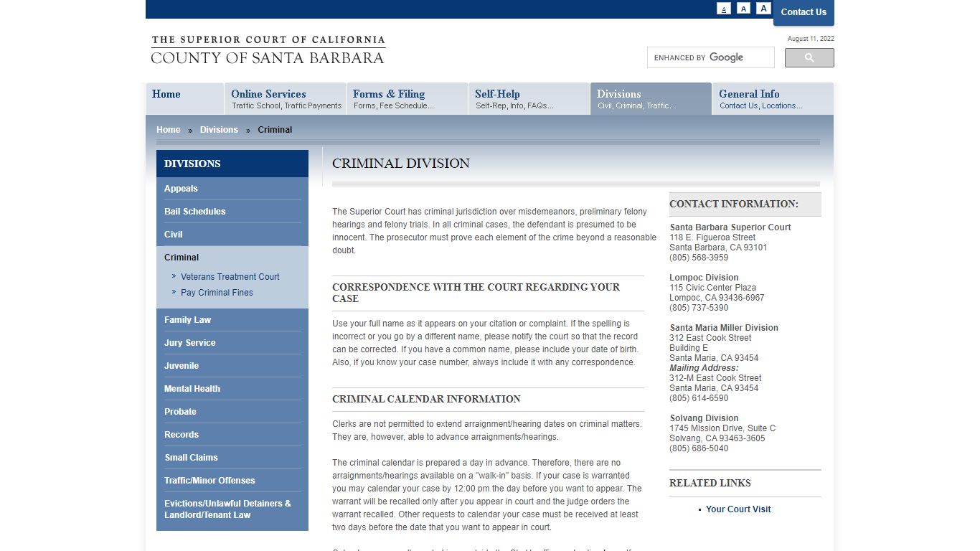Click the August 11, 2022 date text
The height and width of the screenshot is (551, 980).
click(811, 39)
